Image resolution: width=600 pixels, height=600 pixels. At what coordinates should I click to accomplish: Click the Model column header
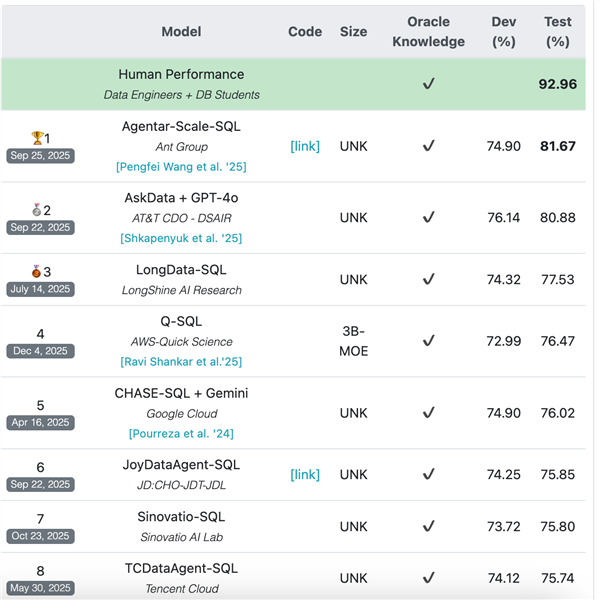coord(181,31)
